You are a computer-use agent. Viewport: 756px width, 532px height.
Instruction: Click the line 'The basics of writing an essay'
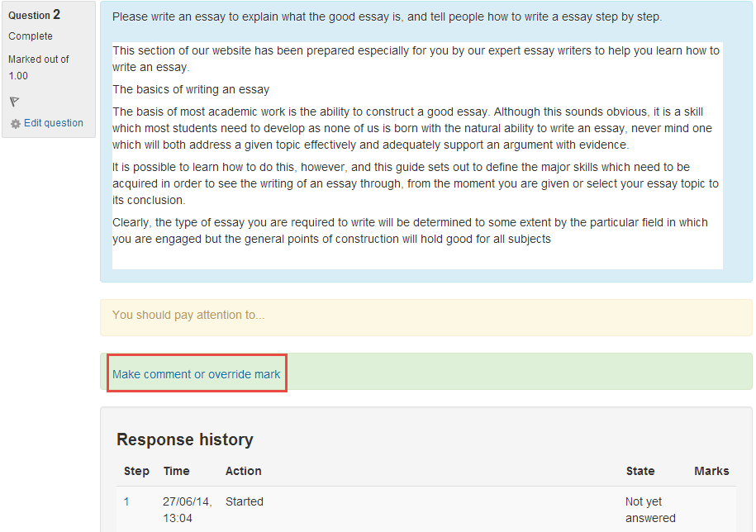[x=191, y=89]
